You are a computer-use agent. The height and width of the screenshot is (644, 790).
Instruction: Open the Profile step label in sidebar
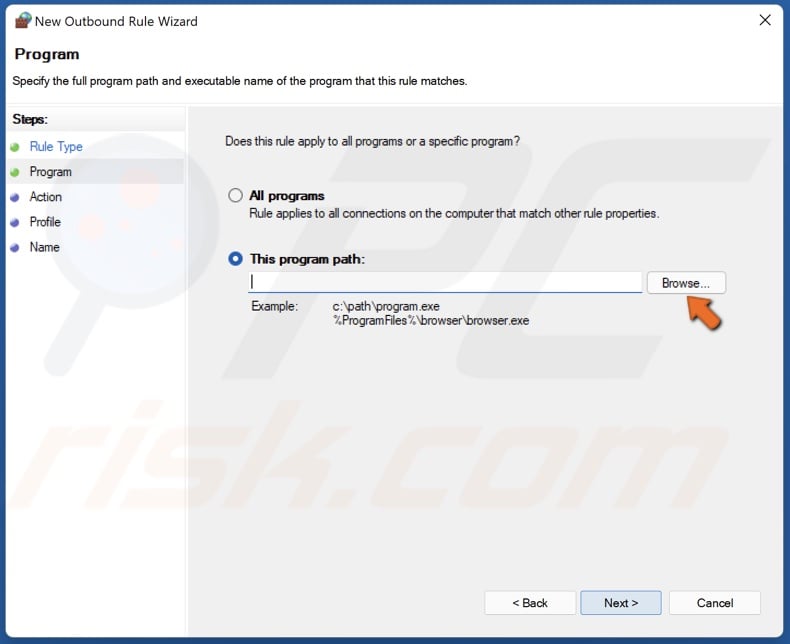tap(45, 222)
